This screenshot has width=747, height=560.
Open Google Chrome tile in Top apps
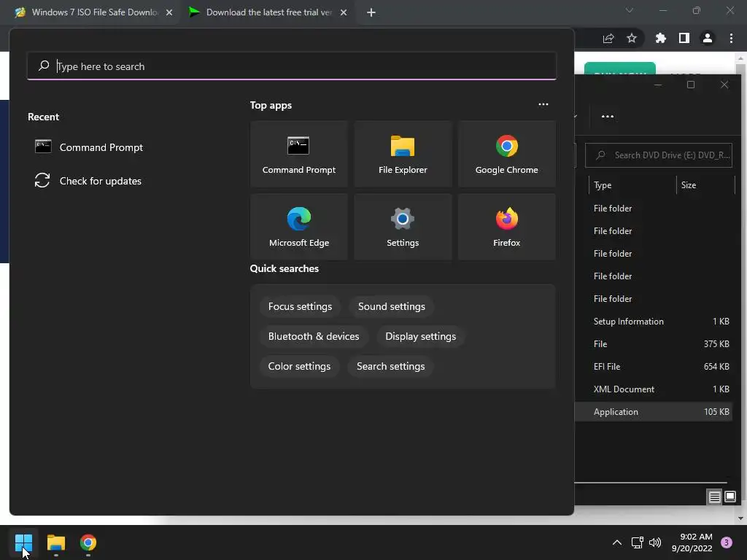[506, 154]
